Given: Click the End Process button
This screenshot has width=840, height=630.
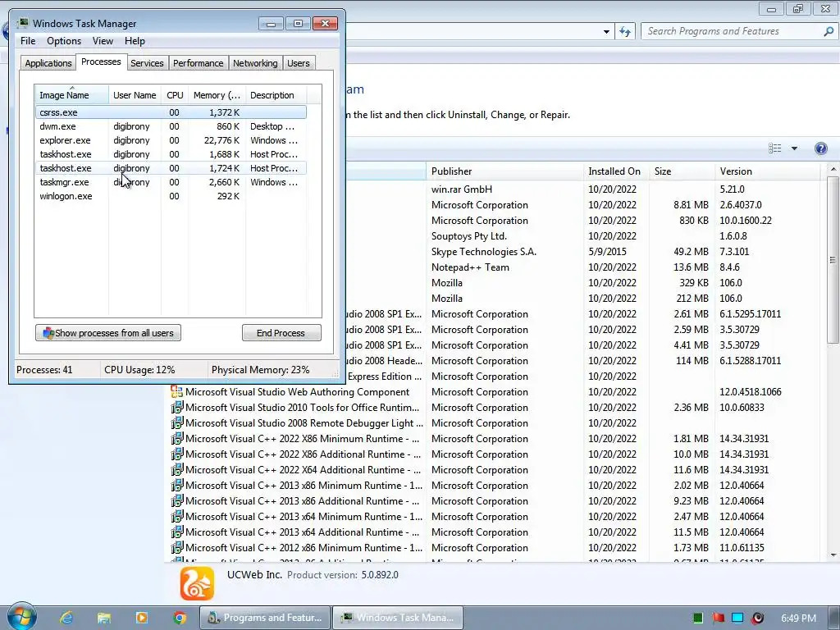Looking at the screenshot, I should [x=281, y=333].
